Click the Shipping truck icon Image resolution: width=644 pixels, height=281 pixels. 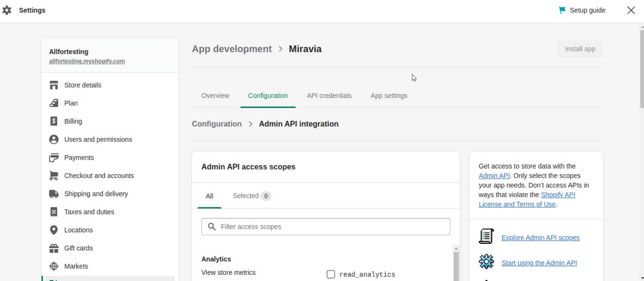[54, 194]
